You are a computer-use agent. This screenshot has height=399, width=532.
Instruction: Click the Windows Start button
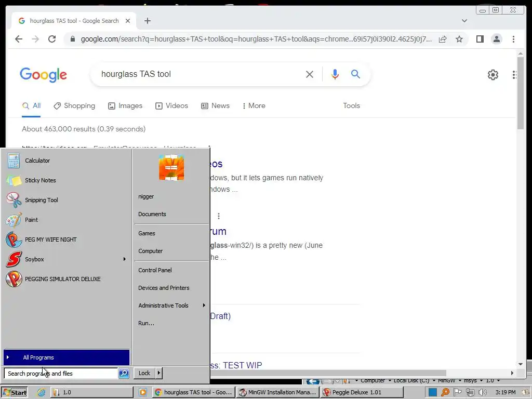tap(14, 392)
